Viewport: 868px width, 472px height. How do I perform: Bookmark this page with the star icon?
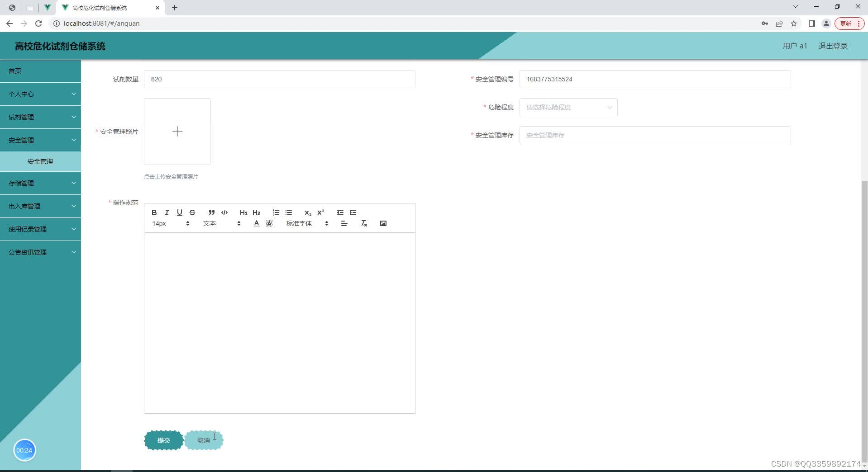click(x=794, y=24)
